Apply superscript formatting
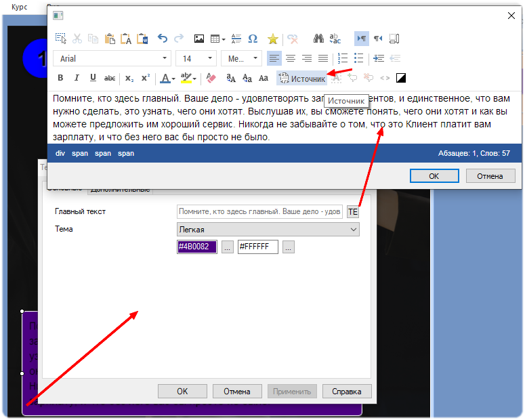Image resolution: width=525 pixels, height=420 pixels. [x=146, y=78]
